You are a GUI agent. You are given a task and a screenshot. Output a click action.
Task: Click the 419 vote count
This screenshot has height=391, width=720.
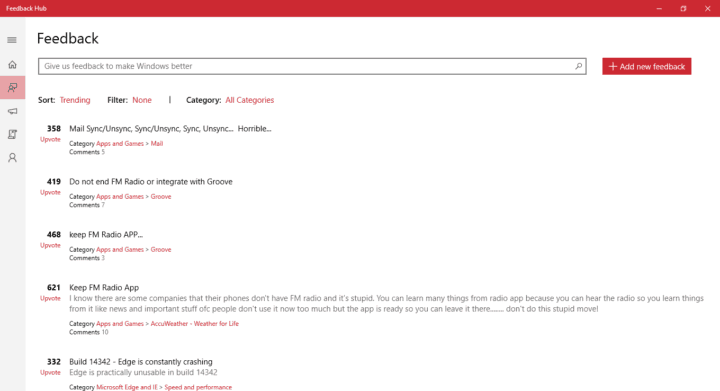click(x=54, y=182)
